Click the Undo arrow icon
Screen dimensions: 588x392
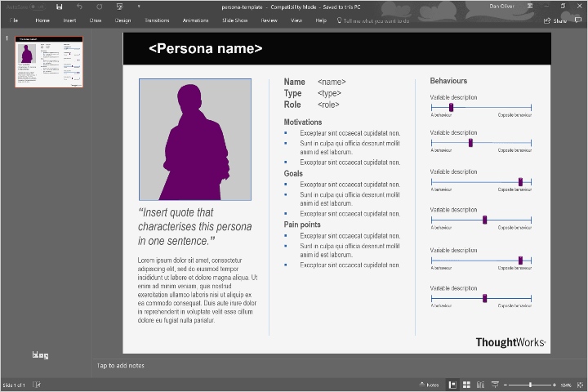coord(79,7)
